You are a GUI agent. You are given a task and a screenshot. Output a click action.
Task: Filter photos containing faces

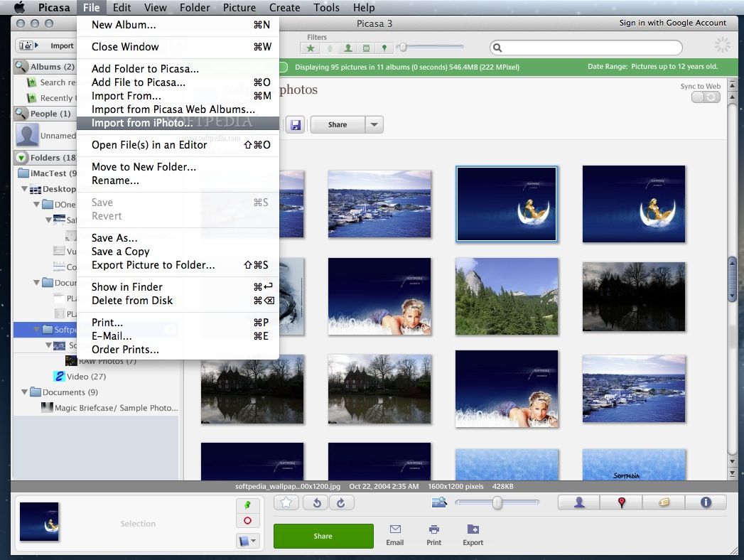click(x=348, y=48)
